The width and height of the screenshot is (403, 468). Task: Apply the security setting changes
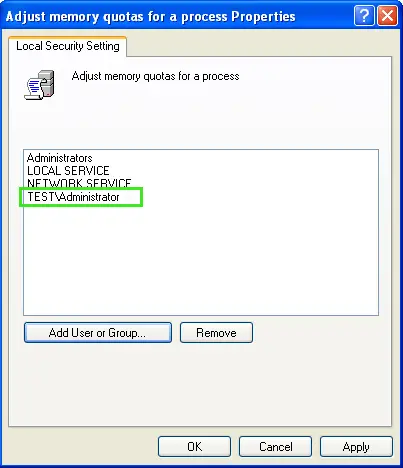[x=356, y=447]
